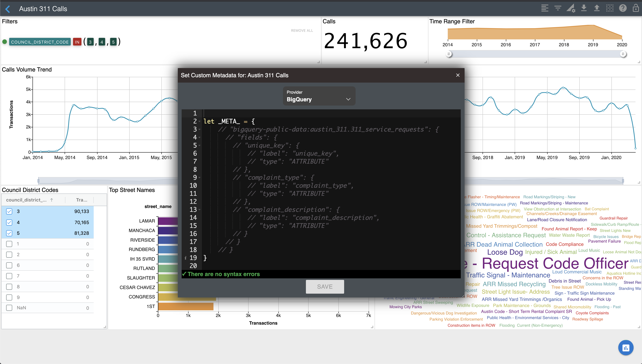642x364 pixels.
Task: Click the right handle of time range slider
Action: [x=623, y=54]
